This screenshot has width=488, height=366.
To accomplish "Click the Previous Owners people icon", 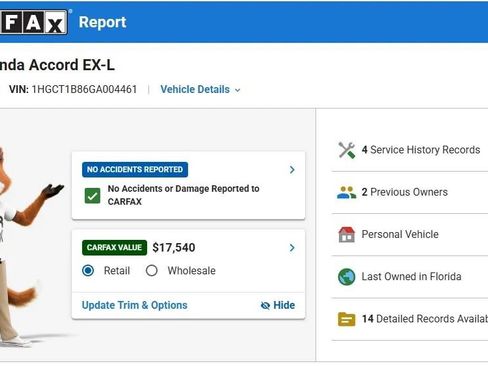I will (x=346, y=192).
